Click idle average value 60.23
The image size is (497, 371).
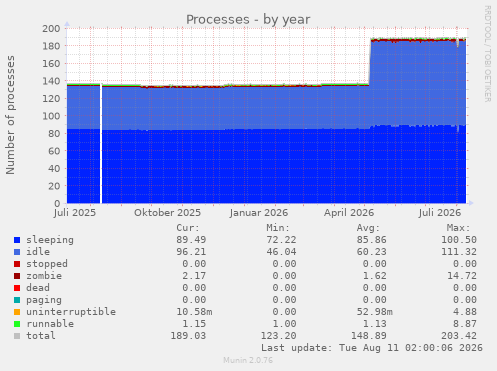coord(372,252)
